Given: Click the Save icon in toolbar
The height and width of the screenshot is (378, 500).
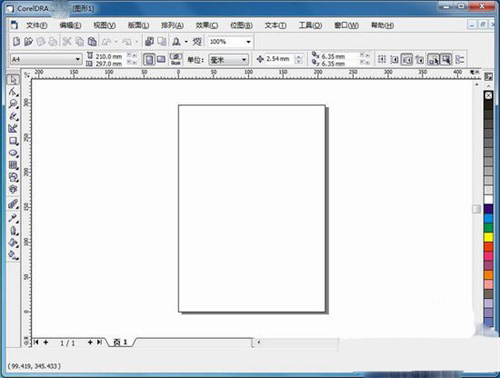Looking at the screenshot, I should pyautogui.click(x=41, y=42).
